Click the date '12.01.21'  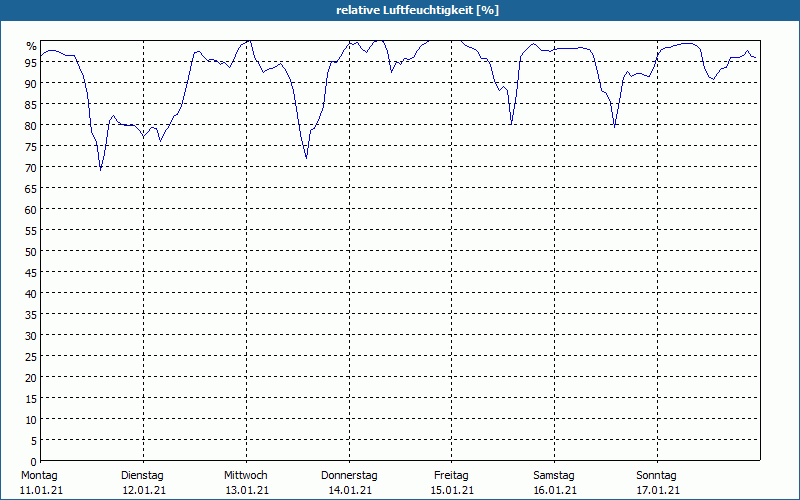coord(144,490)
